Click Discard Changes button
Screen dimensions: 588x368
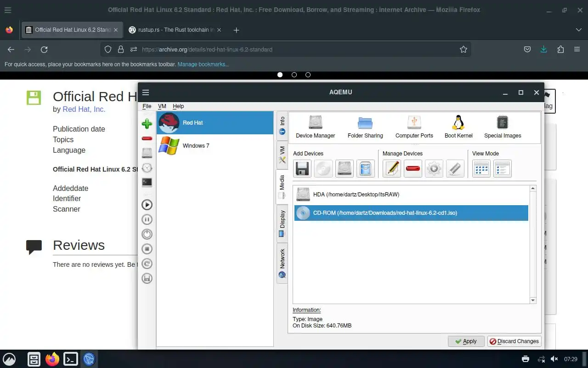pos(514,341)
